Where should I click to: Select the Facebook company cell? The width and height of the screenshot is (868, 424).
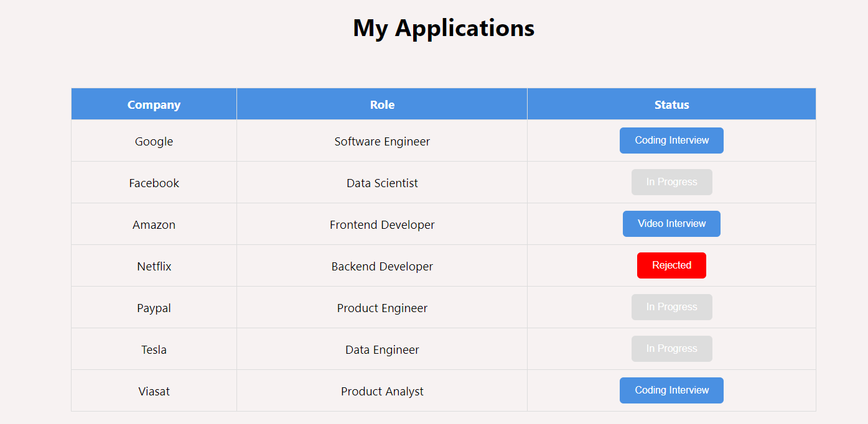click(154, 183)
